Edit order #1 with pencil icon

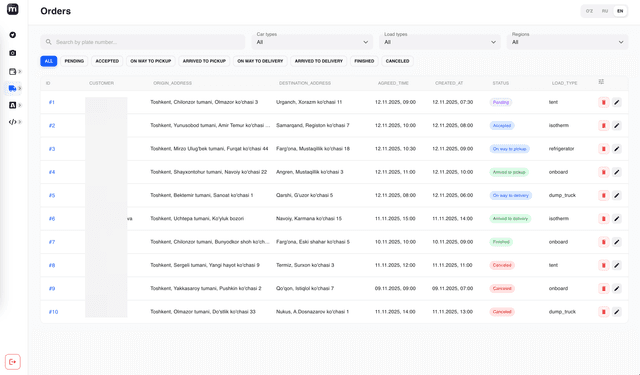[617, 102]
